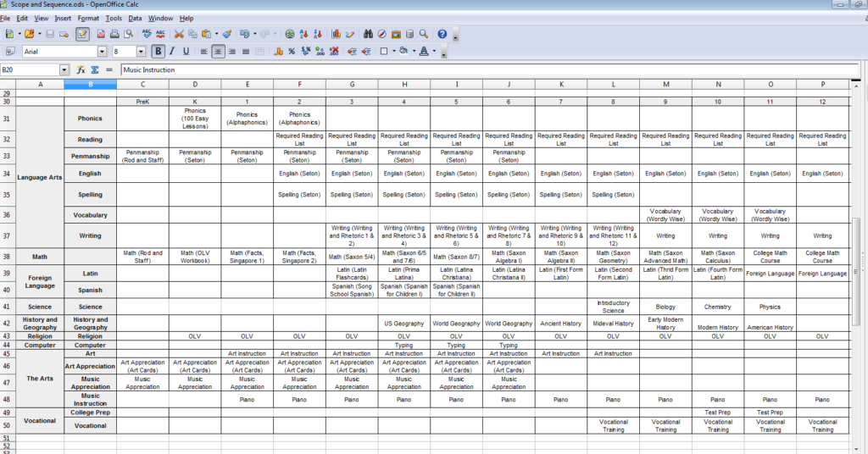This screenshot has width=868, height=454.
Task: Expand the Open recent files arrow
Action: point(39,34)
